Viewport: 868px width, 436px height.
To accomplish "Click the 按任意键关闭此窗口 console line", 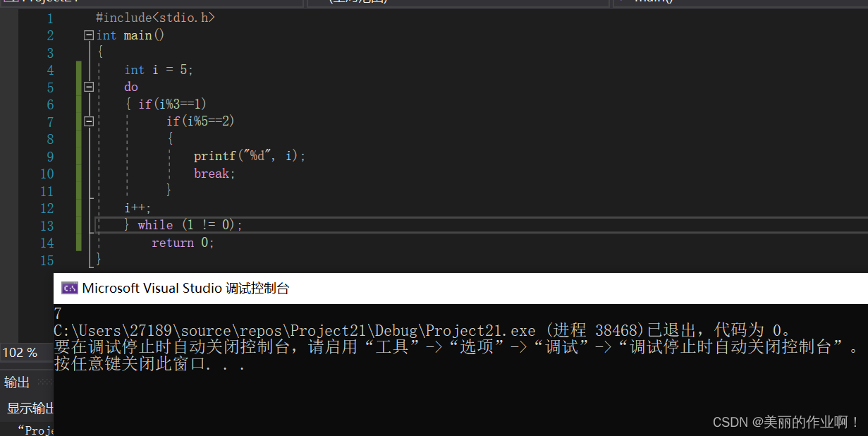I will [x=149, y=364].
